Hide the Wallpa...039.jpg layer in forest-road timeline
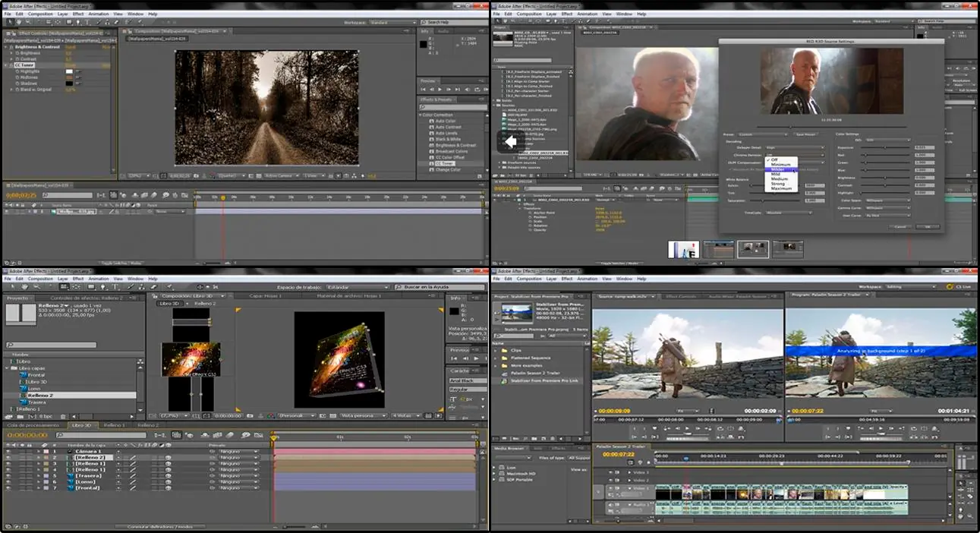 (x=7, y=211)
